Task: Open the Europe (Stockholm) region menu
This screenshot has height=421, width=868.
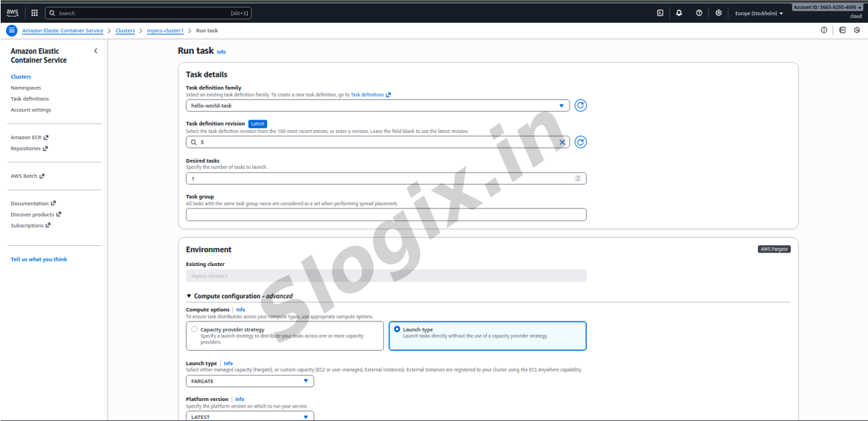Action: [x=759, y=13]
